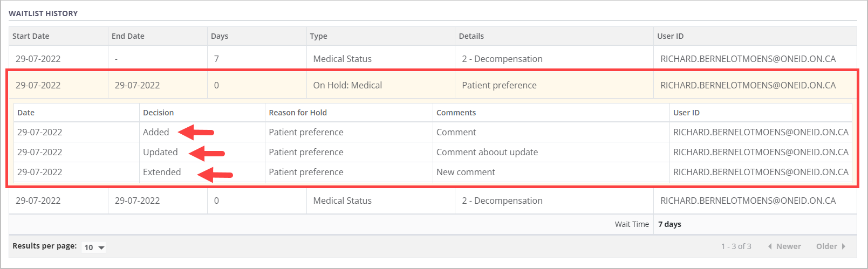Image resolution: width=868 pixels, height=269 pixels.
Task: Sort by Start Date column header
Action: tap(31, 36)
